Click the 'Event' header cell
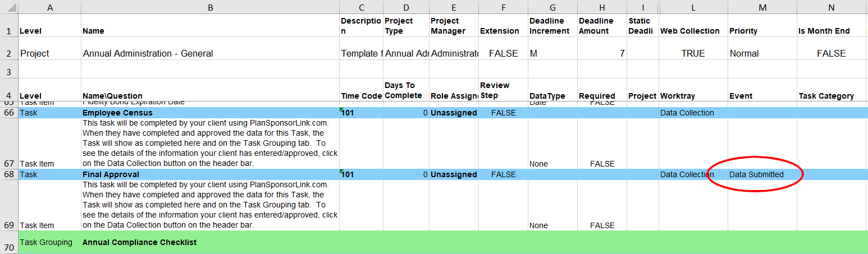Image resolution: width=868 pixels, height=254 pixels. point(762,91)
